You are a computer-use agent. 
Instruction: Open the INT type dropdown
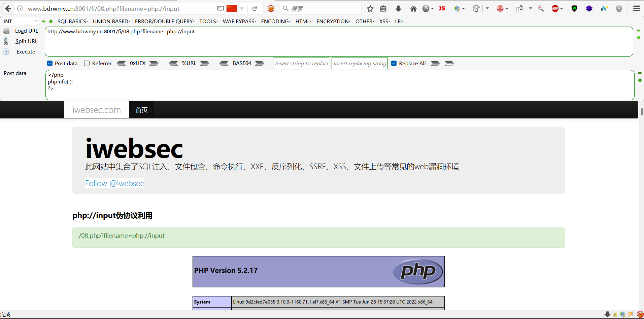pyautogui.click(x=21, y=21)
